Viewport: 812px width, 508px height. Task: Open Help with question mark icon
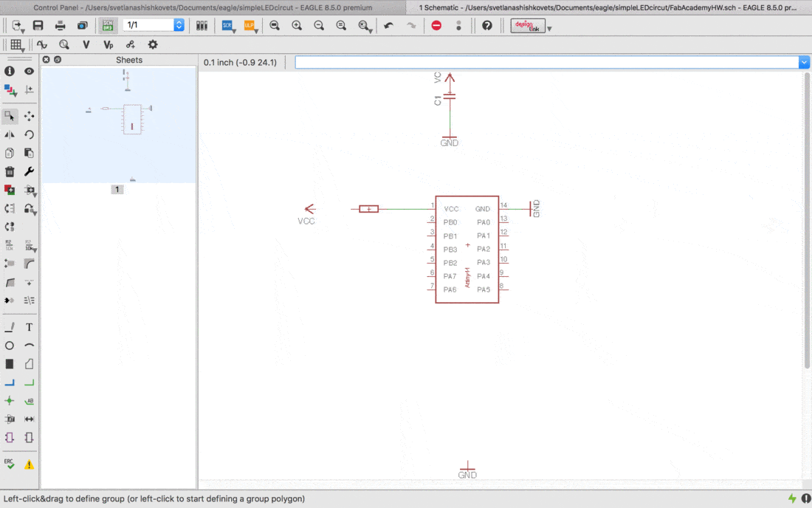point(487,25)
